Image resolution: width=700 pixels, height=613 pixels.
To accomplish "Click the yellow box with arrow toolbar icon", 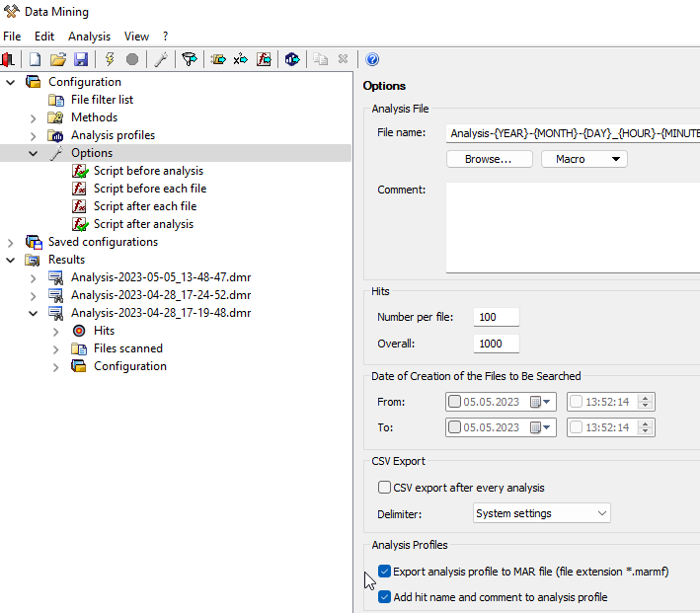I will [x=218, y=59].
